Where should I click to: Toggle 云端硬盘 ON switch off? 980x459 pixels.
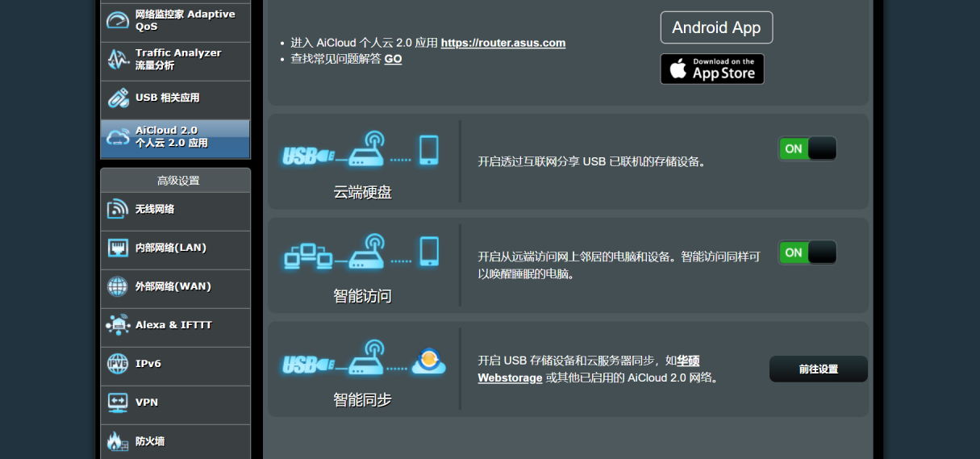tap(807, 148)
